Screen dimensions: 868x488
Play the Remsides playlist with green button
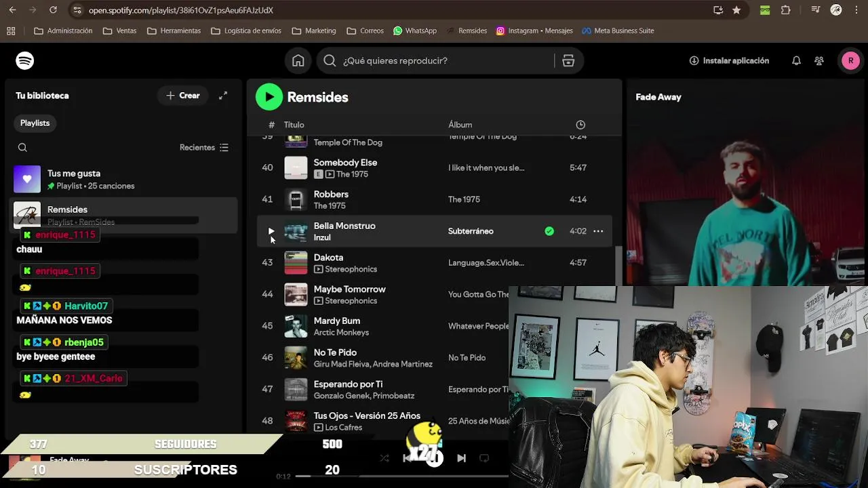269,97
